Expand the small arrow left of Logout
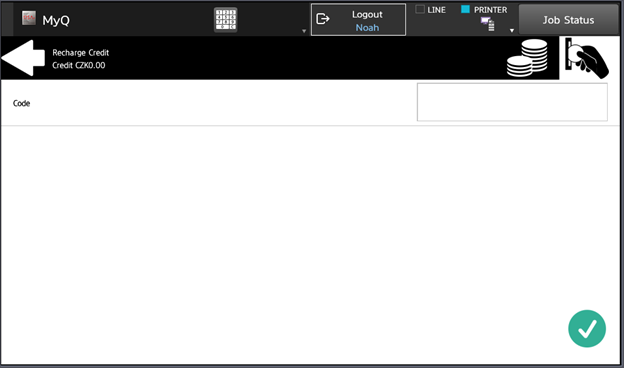624x368 pixels. tap(304, 31)
